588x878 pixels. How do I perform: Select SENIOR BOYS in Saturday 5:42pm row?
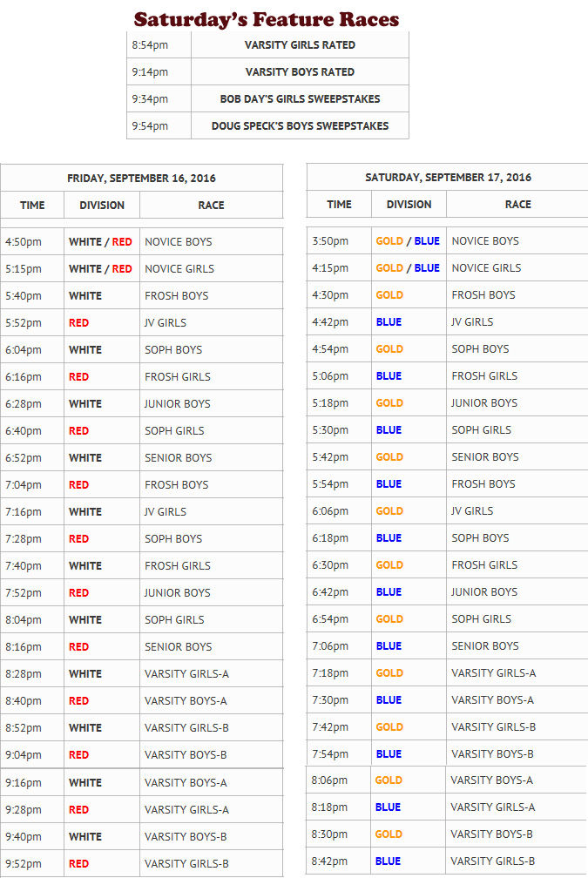pyautogui.click(x=485, y=457)
